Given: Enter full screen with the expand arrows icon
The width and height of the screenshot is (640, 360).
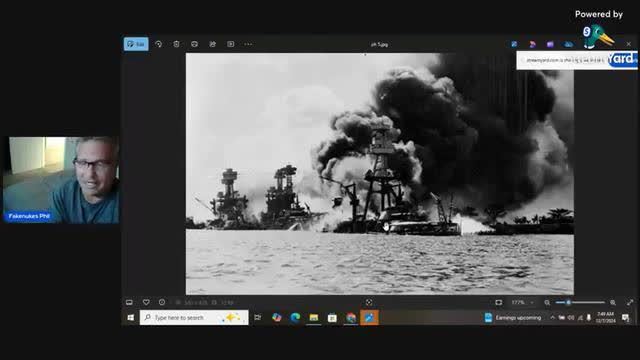Looking at the screenshot, I should pos(630,302).
